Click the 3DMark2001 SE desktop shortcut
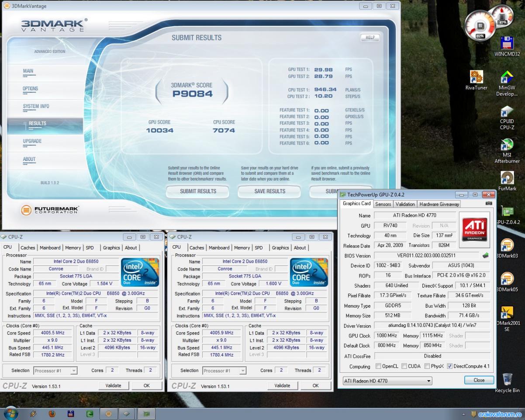This screenshot has height=420, width=525. [507, 319]
